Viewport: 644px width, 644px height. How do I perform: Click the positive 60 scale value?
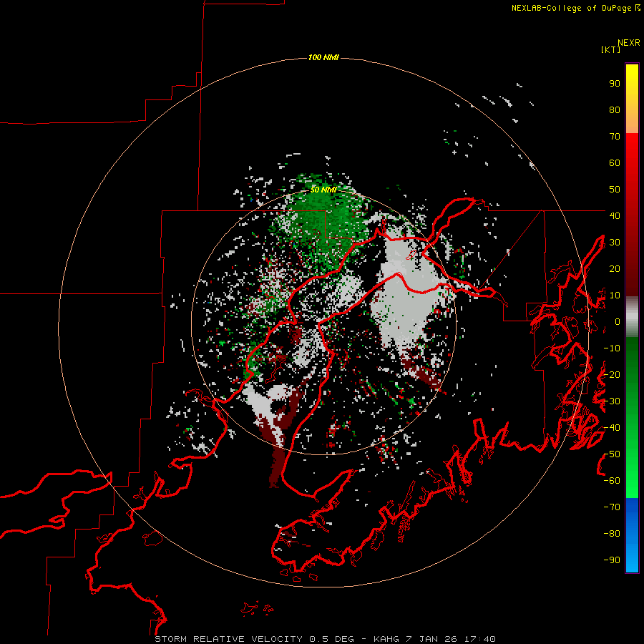point(615,162)
